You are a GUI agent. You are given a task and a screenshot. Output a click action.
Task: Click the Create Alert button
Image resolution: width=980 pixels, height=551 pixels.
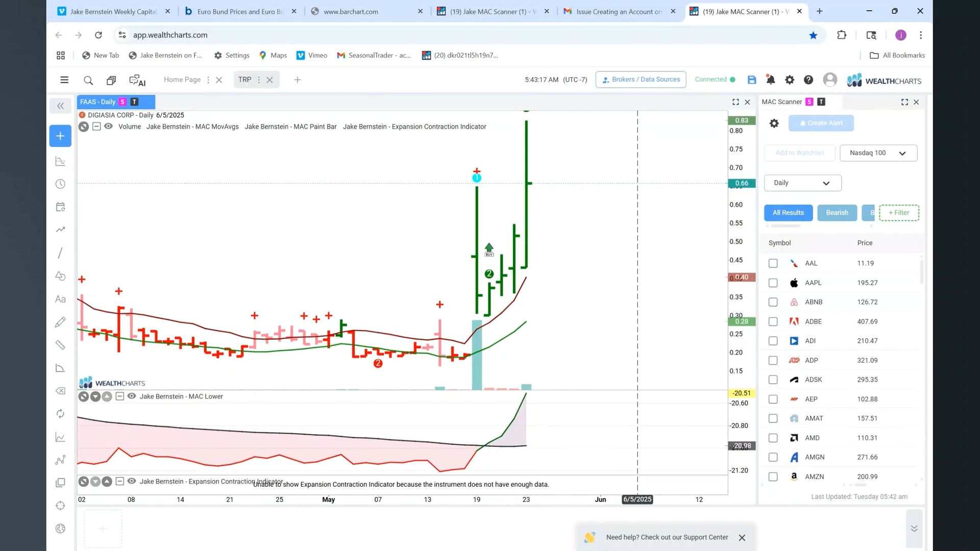pos(821,123)
